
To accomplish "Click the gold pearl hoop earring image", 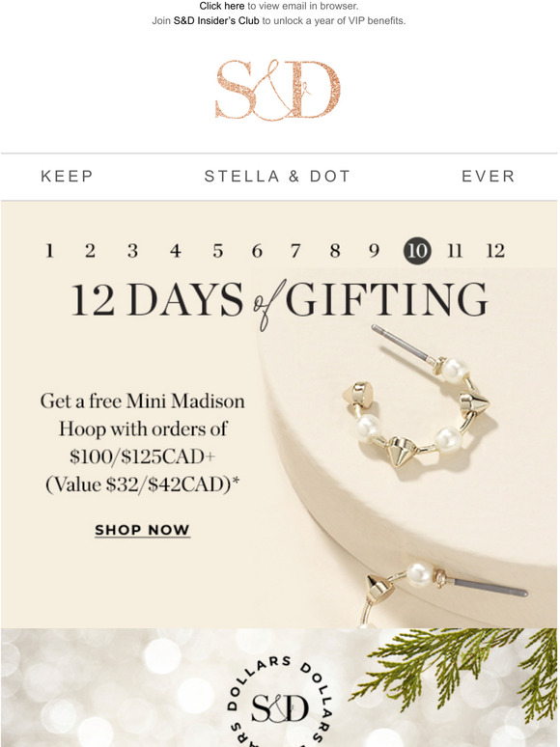I will tap(417, 397).
